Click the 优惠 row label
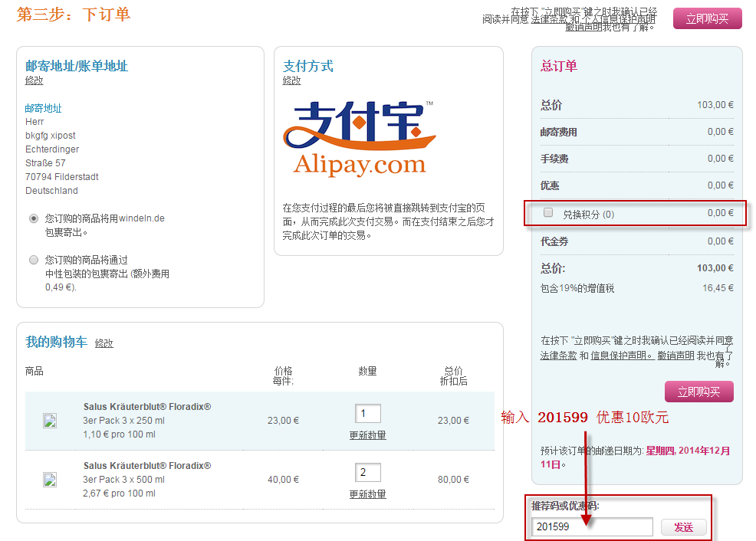This screenshot has height=541, width=756. pyautogui.click(x=550, y=185)
